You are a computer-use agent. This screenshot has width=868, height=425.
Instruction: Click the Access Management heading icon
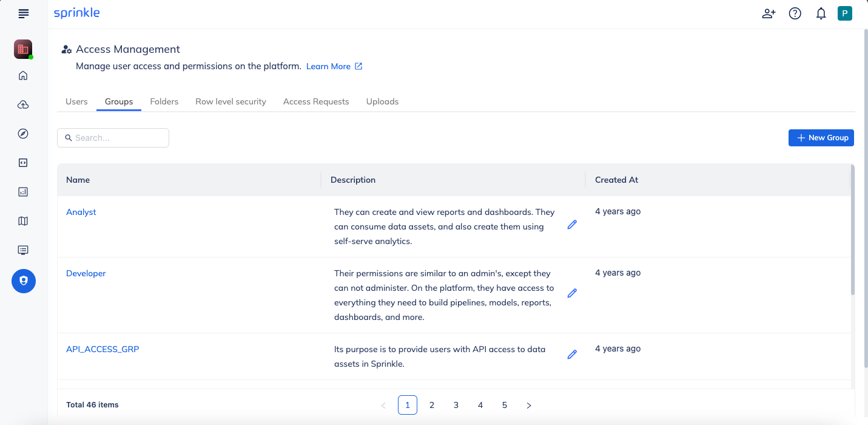[x=67, y=50]
